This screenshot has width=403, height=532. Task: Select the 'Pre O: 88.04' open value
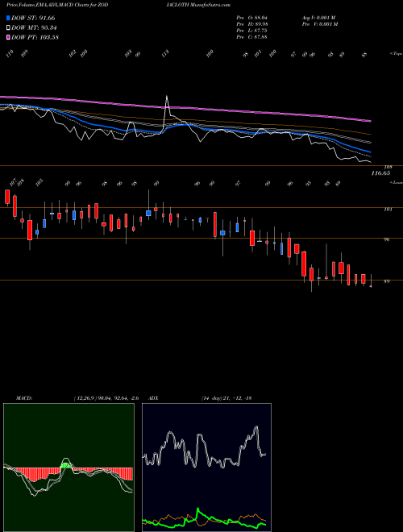point(252,18)
